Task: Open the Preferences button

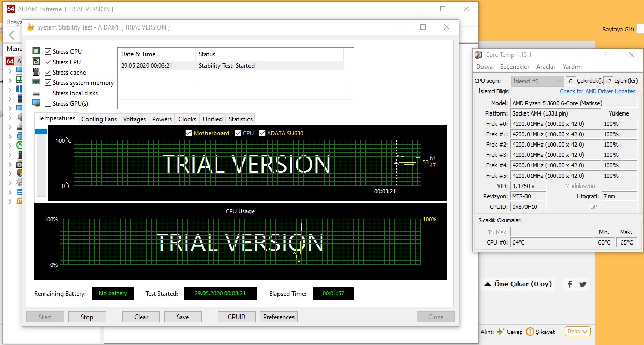Action: (x=279, y=317)
